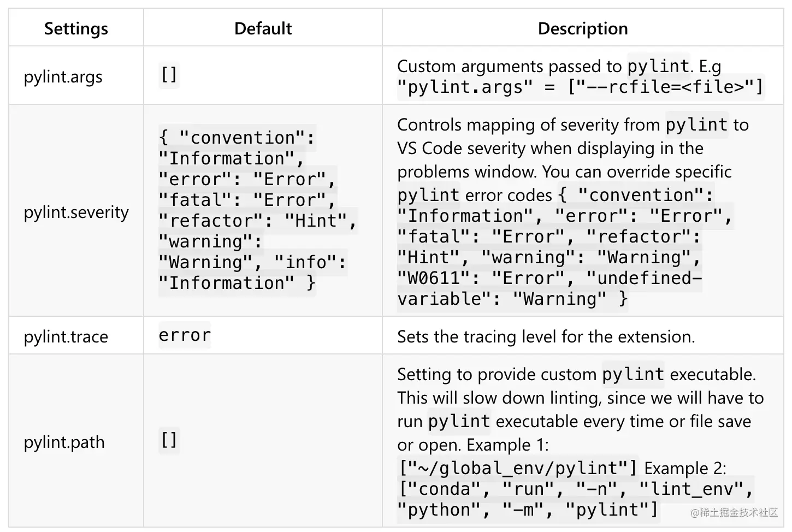This screenshot has height=532, width=792.
Task: Click the "Custom arguments passed to" description
Action: tap(509, 66)
